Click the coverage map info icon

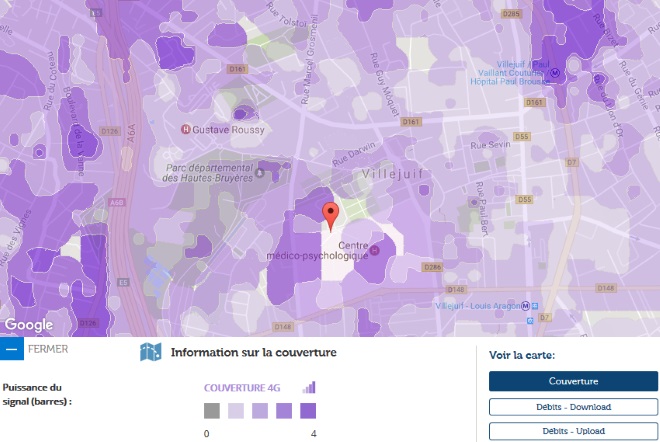[x=151, y=352]
